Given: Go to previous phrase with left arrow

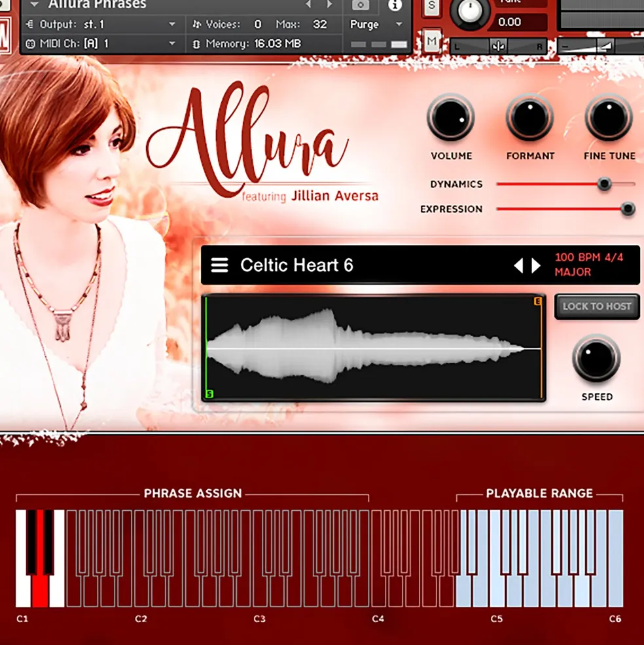Looking at the screenshot, I should pyautogui.click(x=518, y=266).
